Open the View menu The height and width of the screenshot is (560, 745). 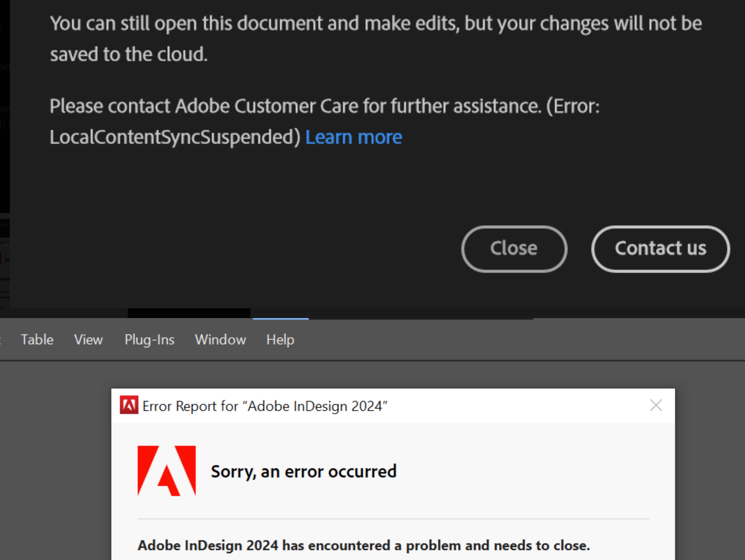tap(88, 339)
